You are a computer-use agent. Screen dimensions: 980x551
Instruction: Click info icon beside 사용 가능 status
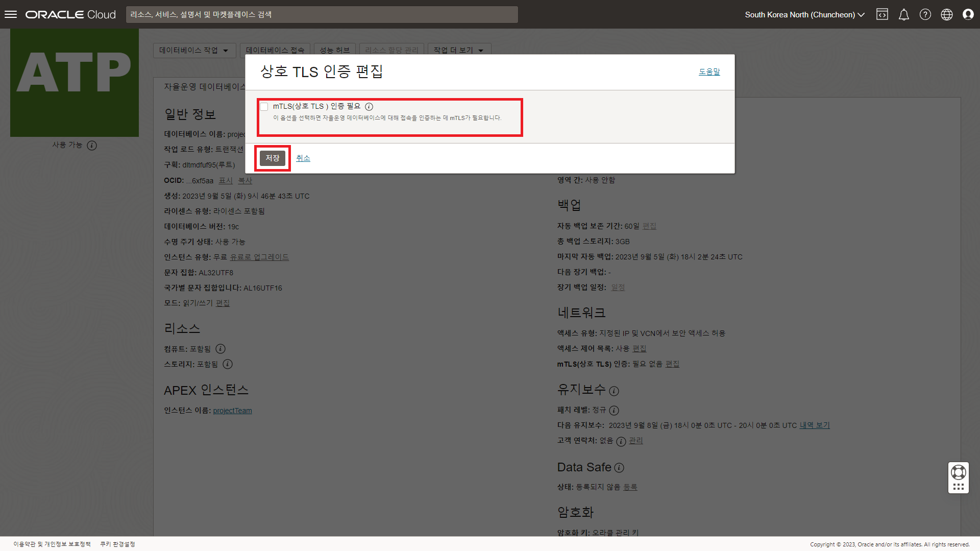click(x=92, y=146)
